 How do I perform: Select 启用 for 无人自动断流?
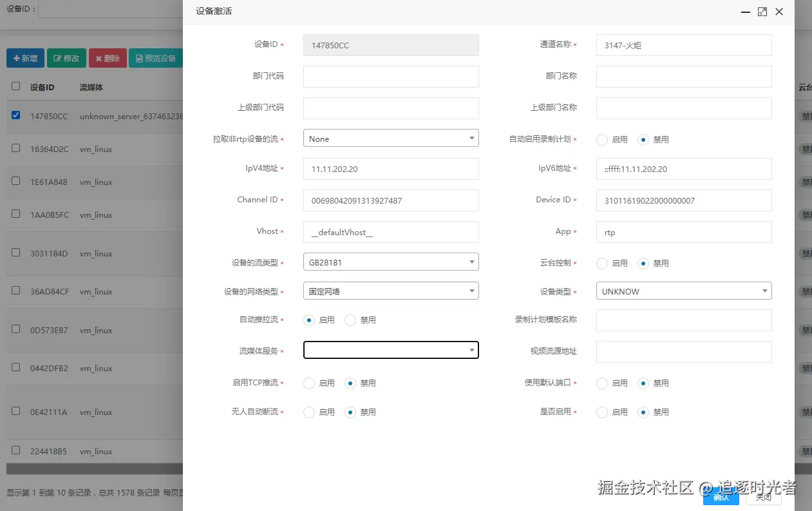tap(309, 412)
